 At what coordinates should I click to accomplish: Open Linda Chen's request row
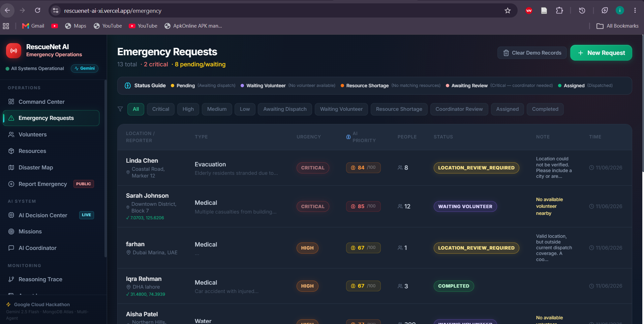pos(374,168)
